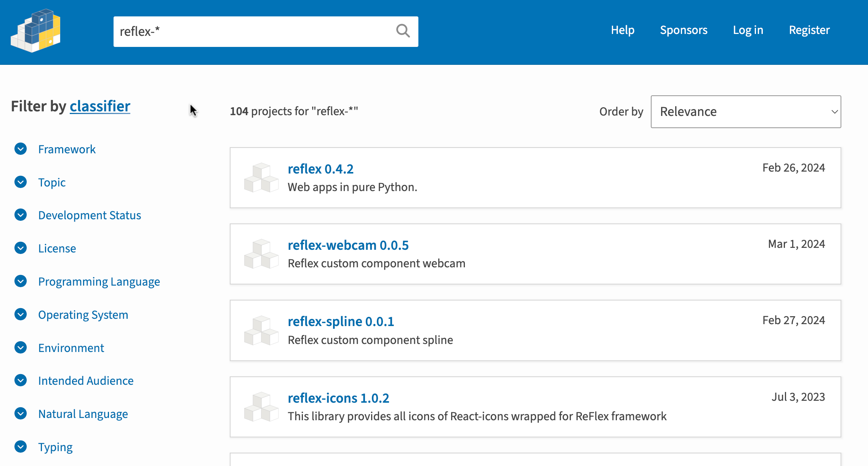This screenshot has width=868, height=466.
Task: Expand the Development Status filter
Action: [x=21, y=215]
